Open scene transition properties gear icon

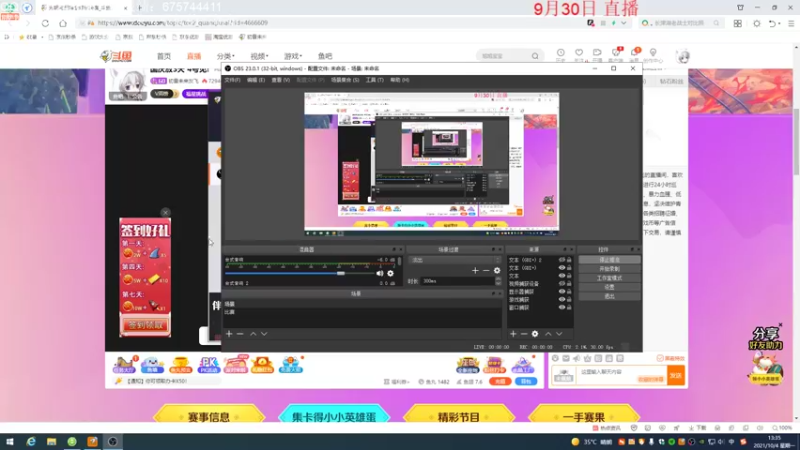pos(497,270)
